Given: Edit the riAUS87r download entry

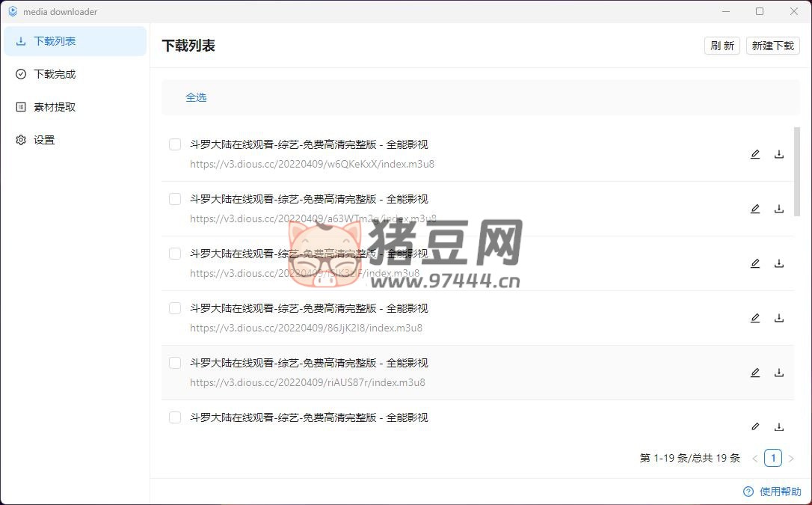Looking at the screenshot, I should (x=755, y=373).
